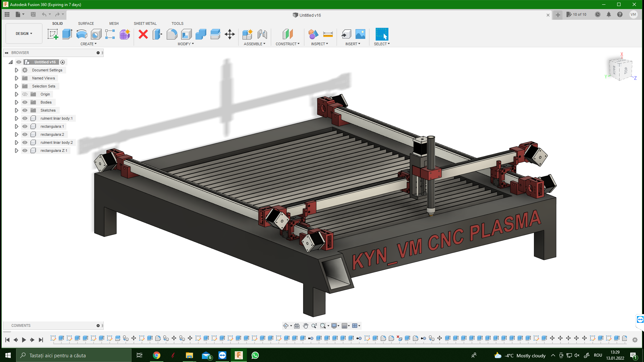The height and width of the screenshot is (362, 644).
Task: Expand the Named Views node
Action: [x=16, y=78]
